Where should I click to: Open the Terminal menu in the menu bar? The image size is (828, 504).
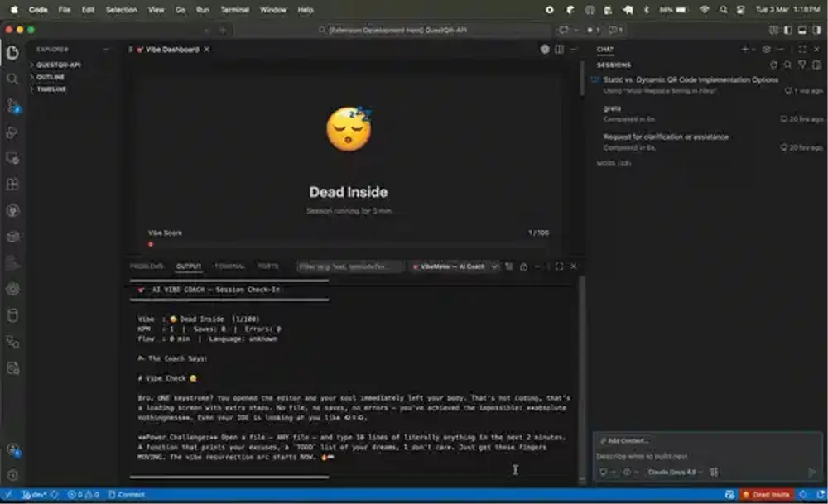pyautogui.click(x=234, y=10)
